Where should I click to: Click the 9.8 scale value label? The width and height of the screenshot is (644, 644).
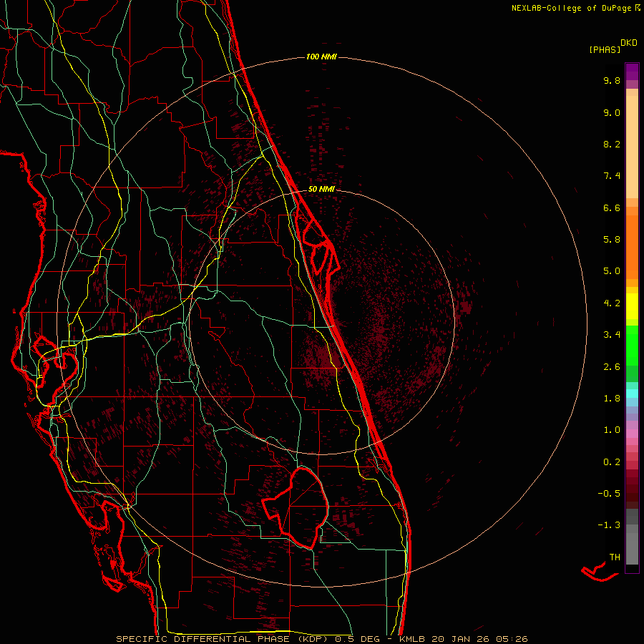(611, 81)
